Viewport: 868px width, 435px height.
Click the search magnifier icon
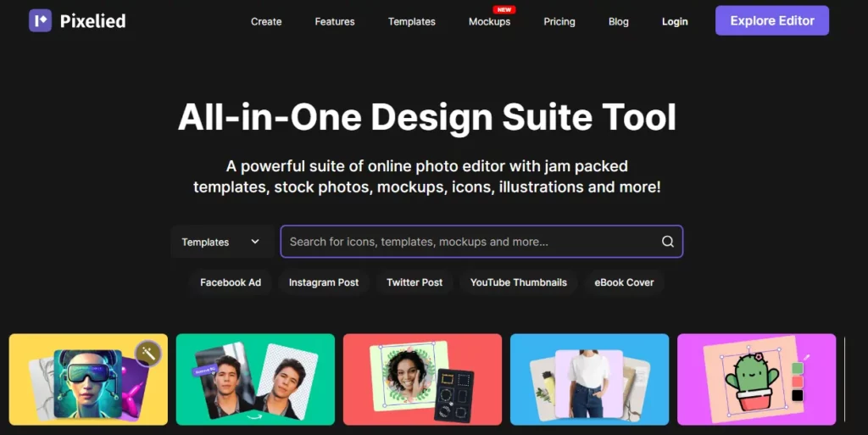tap(668, 242)
